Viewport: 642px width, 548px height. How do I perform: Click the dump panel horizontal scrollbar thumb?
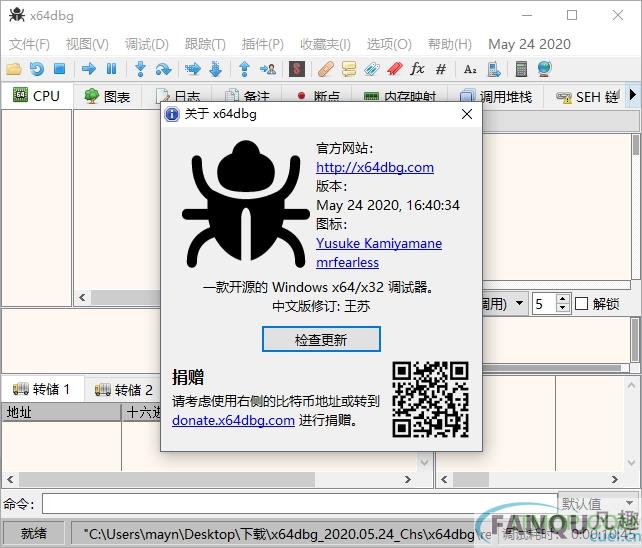(167, 479)
